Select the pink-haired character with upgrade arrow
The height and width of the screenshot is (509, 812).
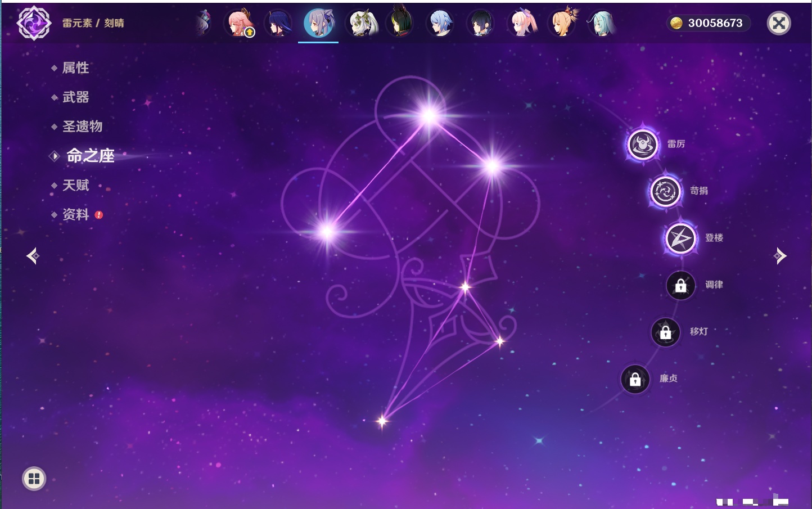coord(239,23)
